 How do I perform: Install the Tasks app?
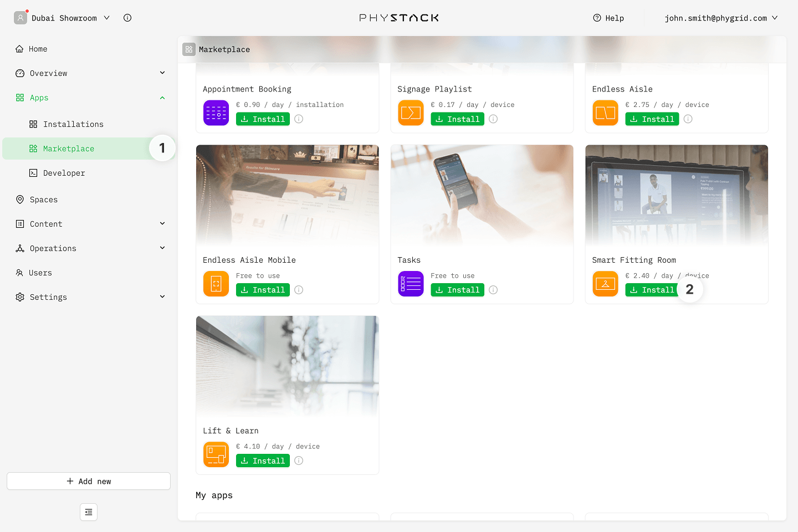click(457, 290)
